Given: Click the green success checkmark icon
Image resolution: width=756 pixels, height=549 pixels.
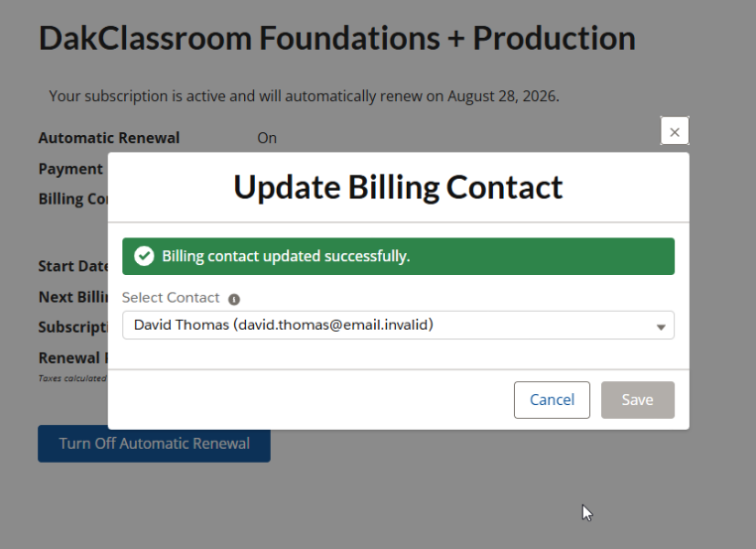Looking at the screenshot, I should tap(144, 256).
